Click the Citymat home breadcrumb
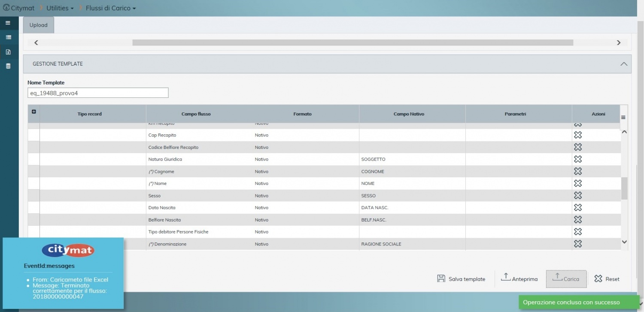 (18, 8)
